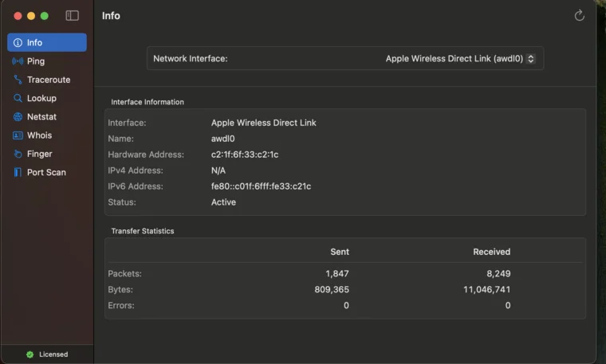Click the yellow minimize window button
The height and width of the screenshot is (364, 606).
[31, 16]
